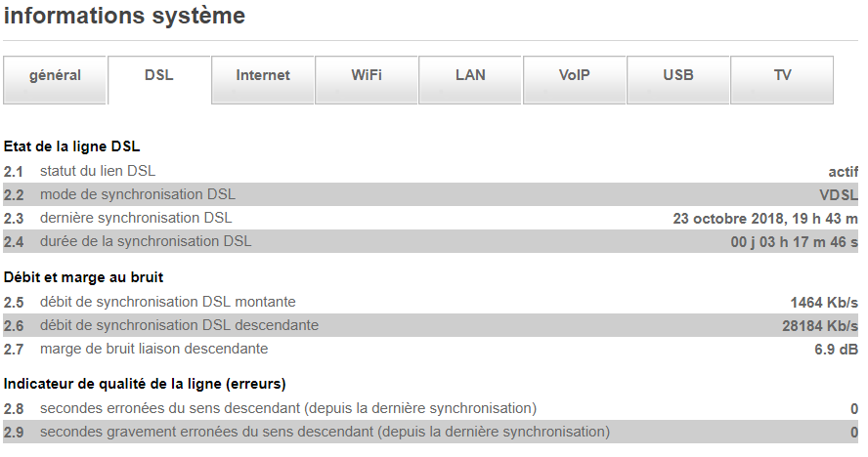
Task: Select the 6.9 dB noise margin value
Action: [x=836, y=349]
